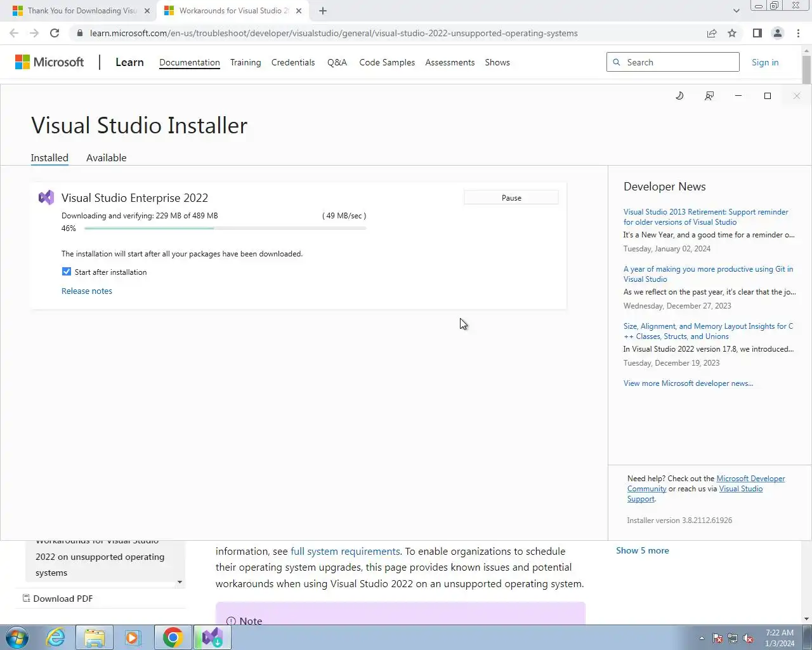This screenshot has height=650, width=812.
Task: Go back with browser back arrow
Action: (x=14, y=33)
